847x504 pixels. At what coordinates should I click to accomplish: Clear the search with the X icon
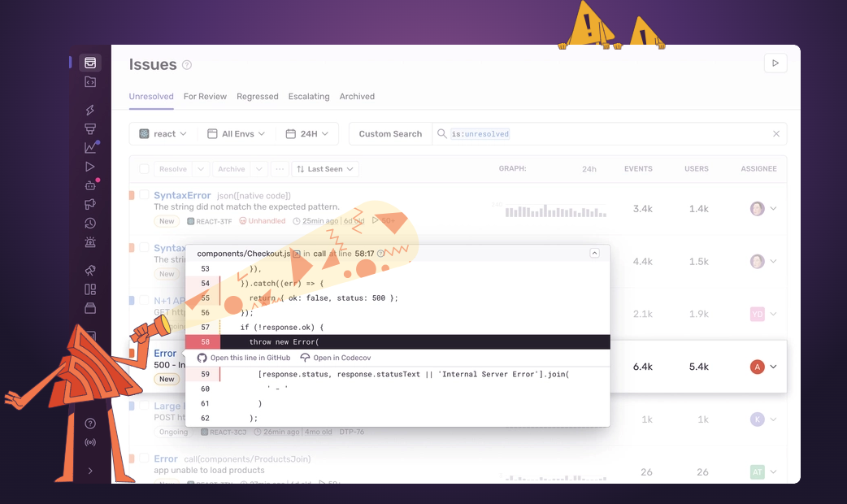(775, 134)
